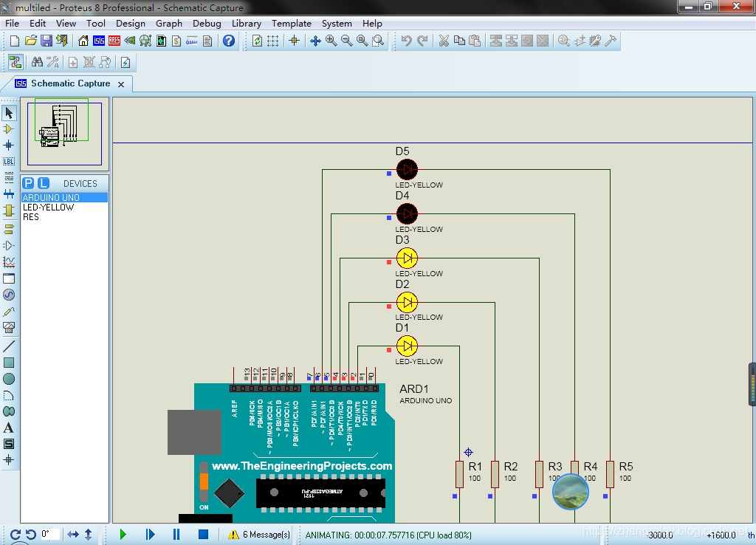Screen dimensions: 756x545
Task: Select the Buses mode tool
Action: tap(9, 194)
